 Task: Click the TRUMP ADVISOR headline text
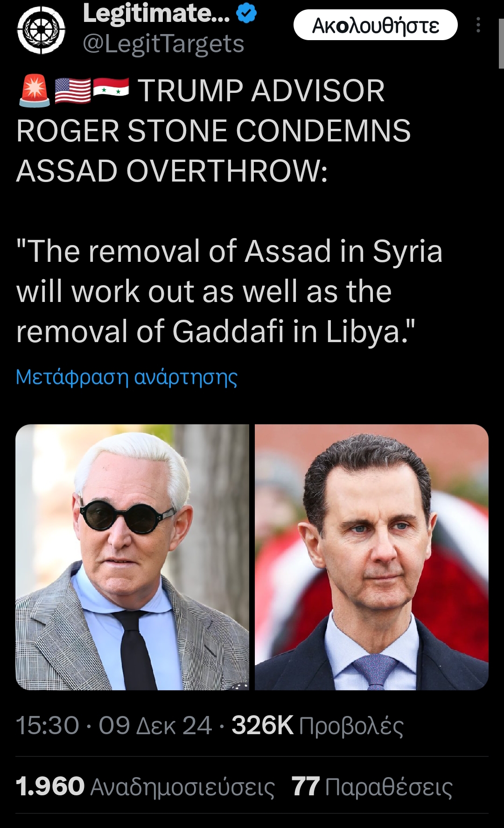point(261,91)
